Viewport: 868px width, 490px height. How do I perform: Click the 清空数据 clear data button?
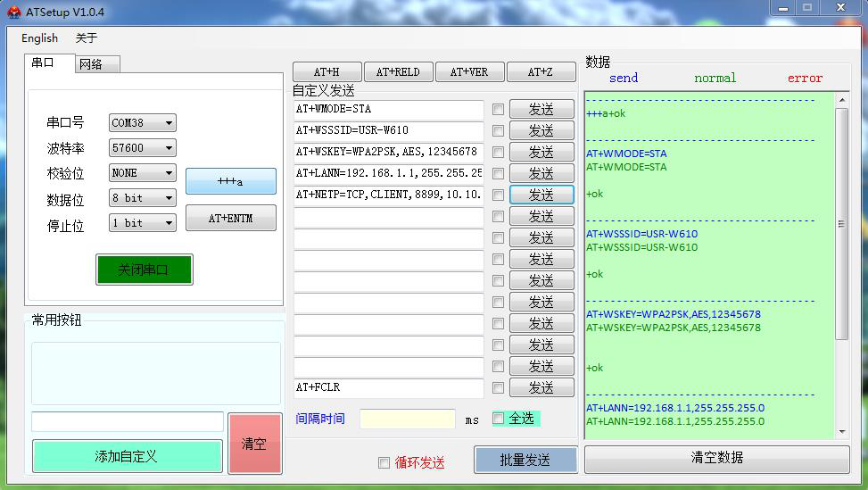pos(717,458)
